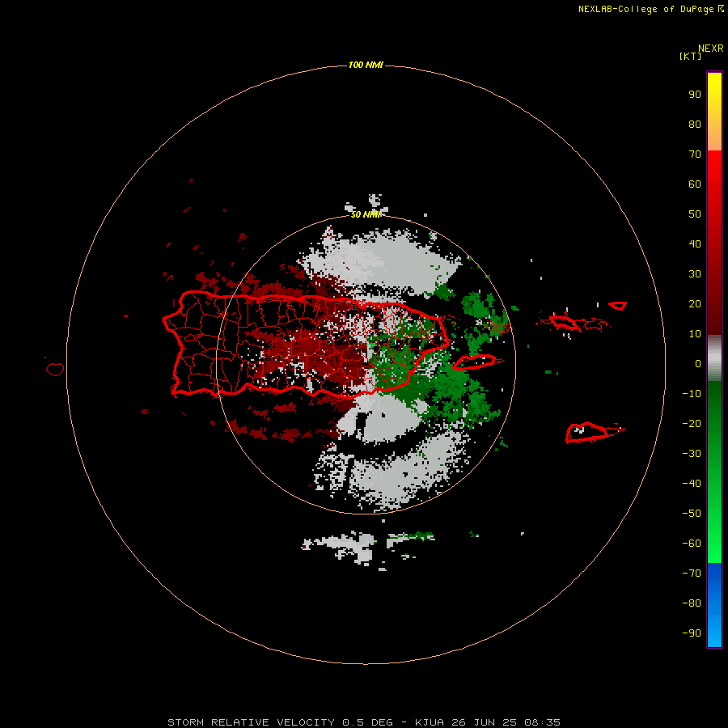Click the Storm Relative Velocity caption at bottom
This screenshot has width=728, height=728.
pyautogui.click(x=364, y=722)
